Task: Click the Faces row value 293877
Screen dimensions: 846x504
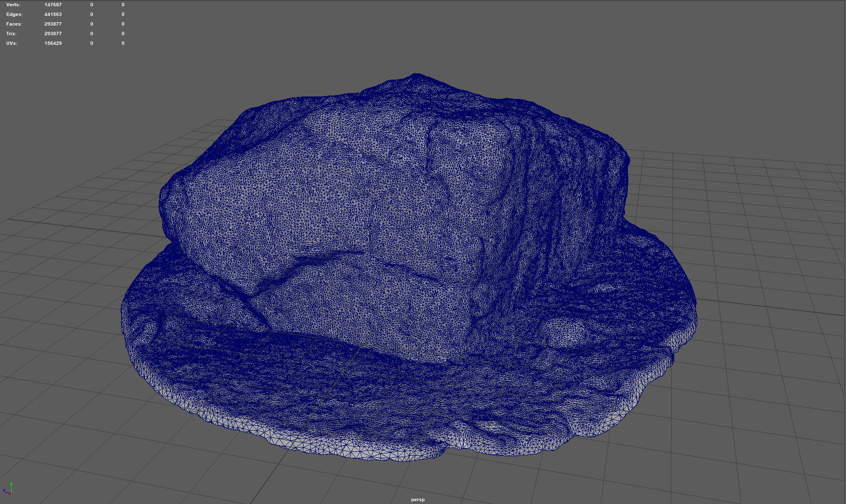Action: click(x=53, y=24)
